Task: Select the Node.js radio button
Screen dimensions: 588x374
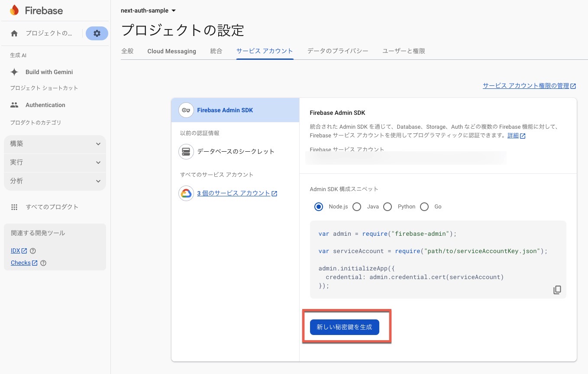Action: point(319,207)
